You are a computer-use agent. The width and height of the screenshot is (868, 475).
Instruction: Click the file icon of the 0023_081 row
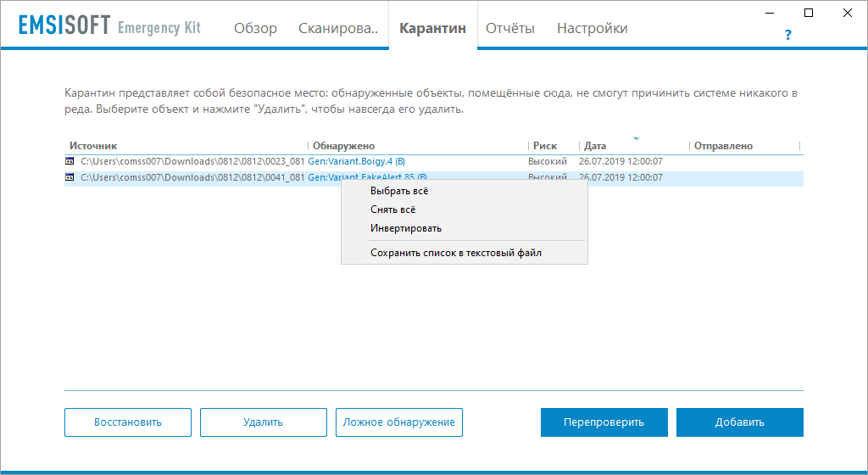point(70,162)
